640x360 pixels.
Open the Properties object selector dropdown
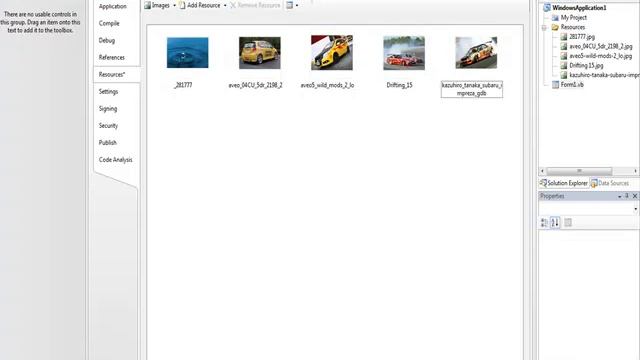coord(635,209)
